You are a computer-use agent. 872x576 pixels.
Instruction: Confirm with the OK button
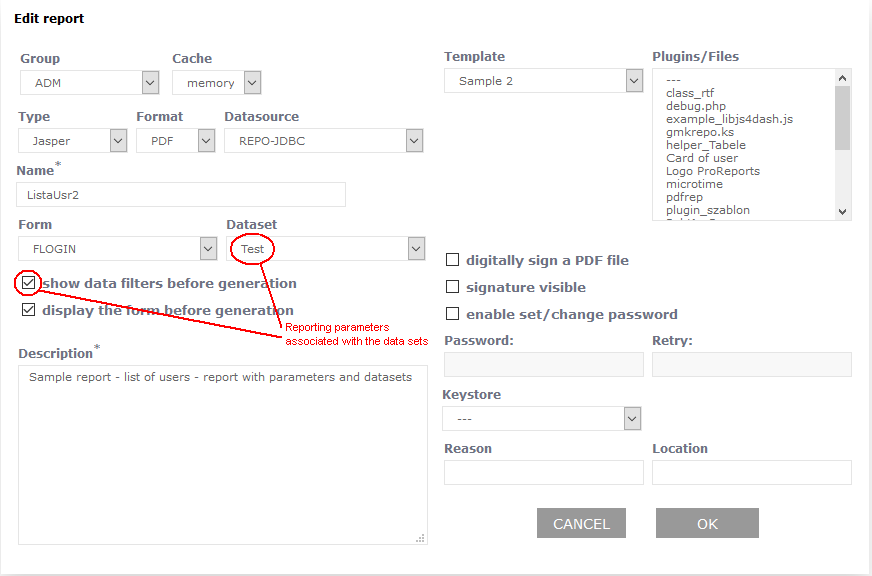pyautogui.click(x=707, y=524)
